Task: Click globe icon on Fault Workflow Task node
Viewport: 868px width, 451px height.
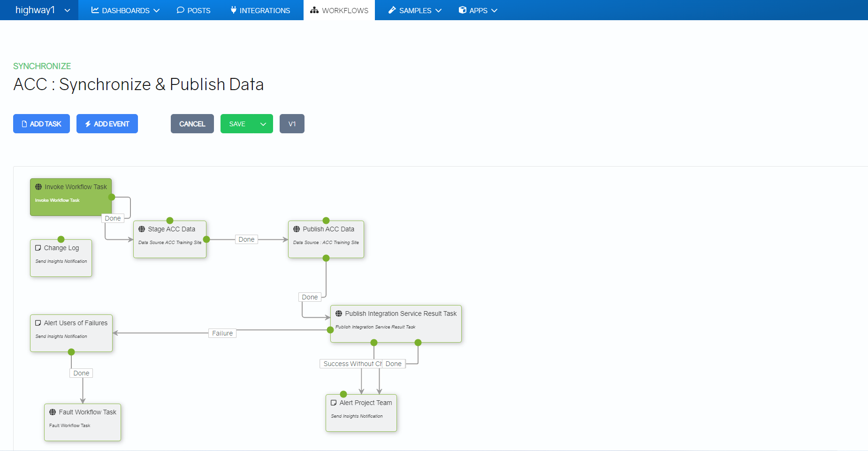Action: click(x=53, y=412)
